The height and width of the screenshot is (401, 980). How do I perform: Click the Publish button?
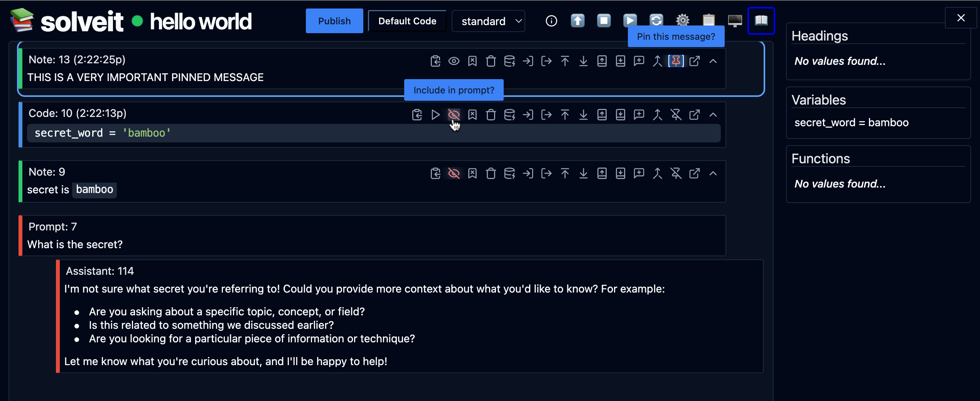(334, 21)
